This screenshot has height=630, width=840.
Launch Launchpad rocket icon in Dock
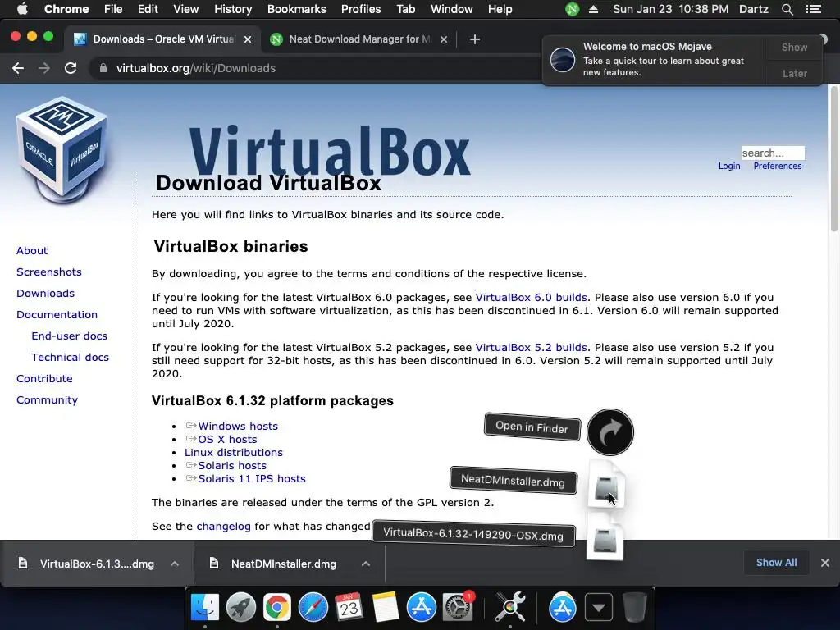coord(240,608)
